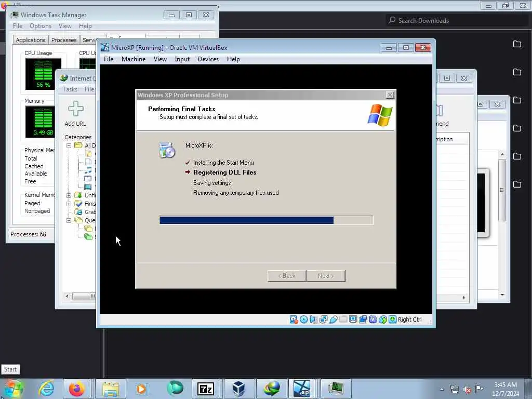Image resolution: width=532 pixels, height=399 pixels.
Task: Expand the Finished category tree node
Action: 69,204
